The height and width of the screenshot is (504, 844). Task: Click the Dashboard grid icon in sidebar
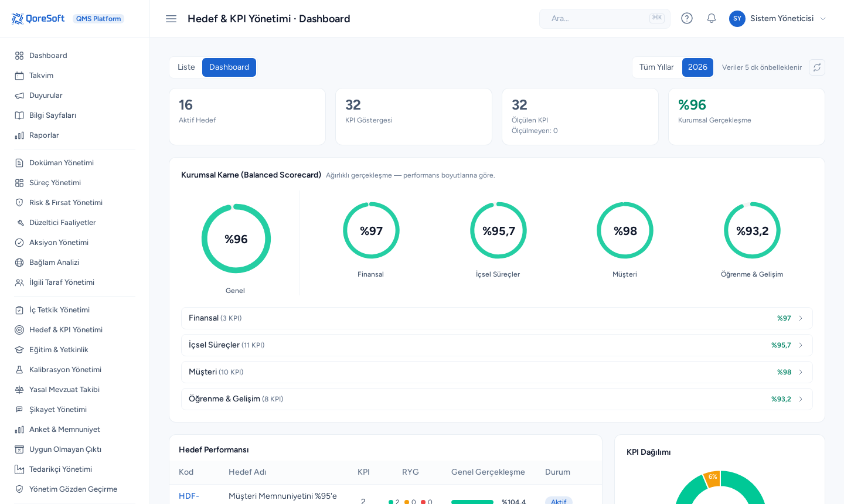19,56
